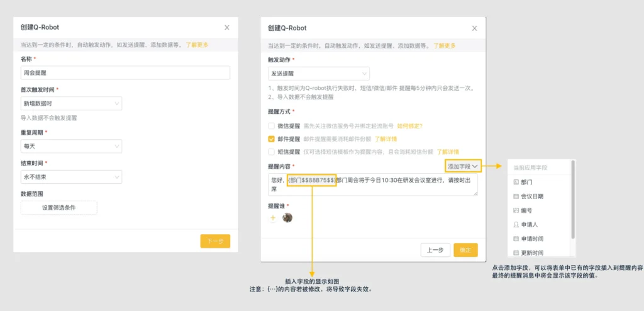Select the 申请时间 field in the list
This screenshot has width=644, height=311.
point(531,239)
